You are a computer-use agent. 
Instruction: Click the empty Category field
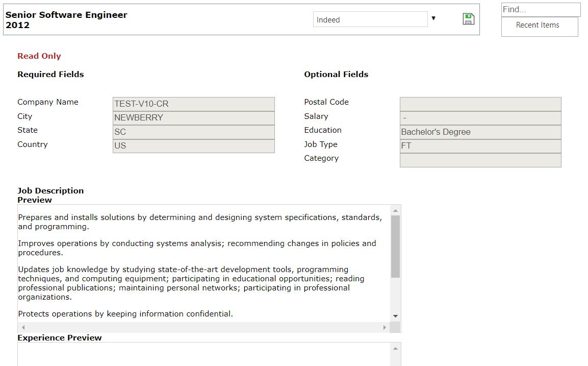click(480, 160)
